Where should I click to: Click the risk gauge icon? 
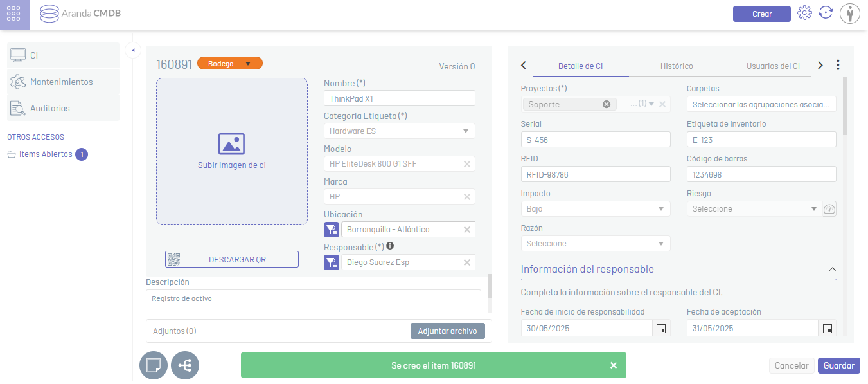pyautogui.click(x=829, y=209)
